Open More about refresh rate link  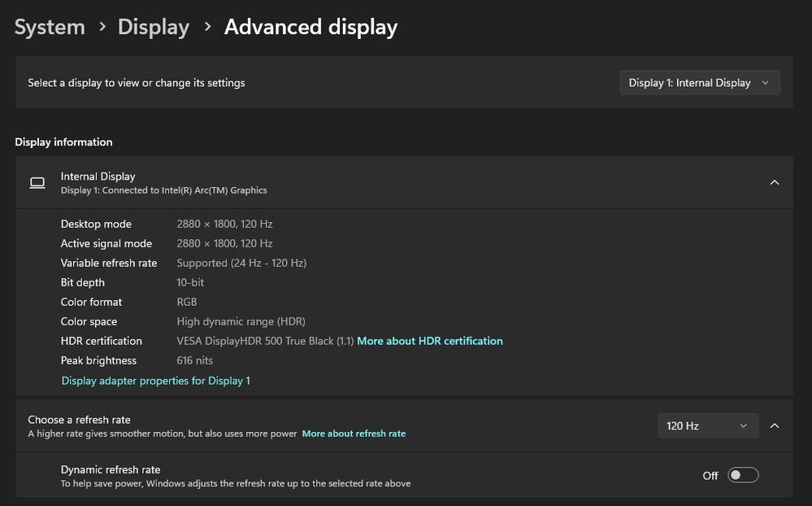coord(354,433)
